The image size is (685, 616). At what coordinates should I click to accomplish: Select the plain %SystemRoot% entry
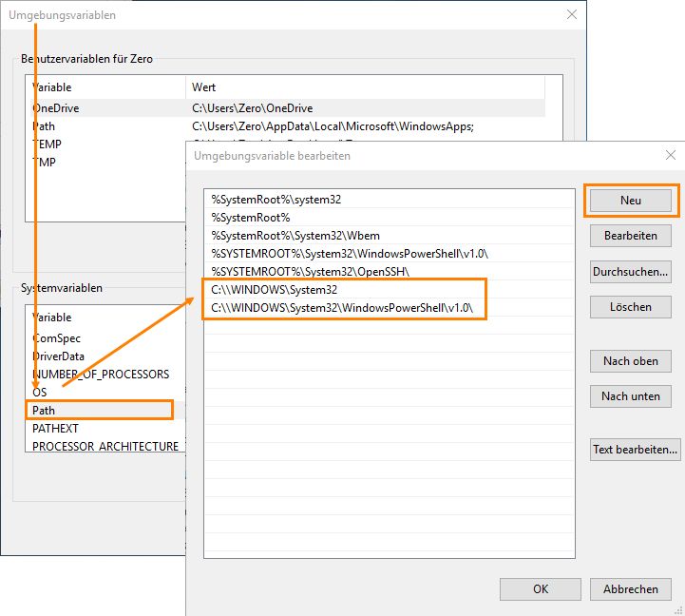(389, 218)
